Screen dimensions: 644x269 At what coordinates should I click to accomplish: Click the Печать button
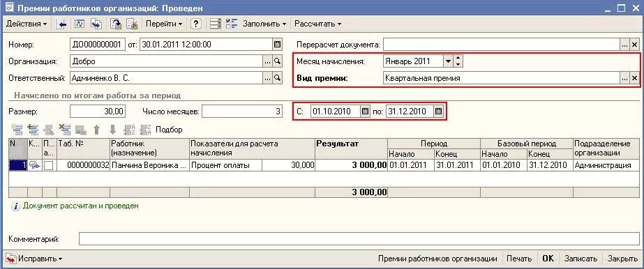518,259
